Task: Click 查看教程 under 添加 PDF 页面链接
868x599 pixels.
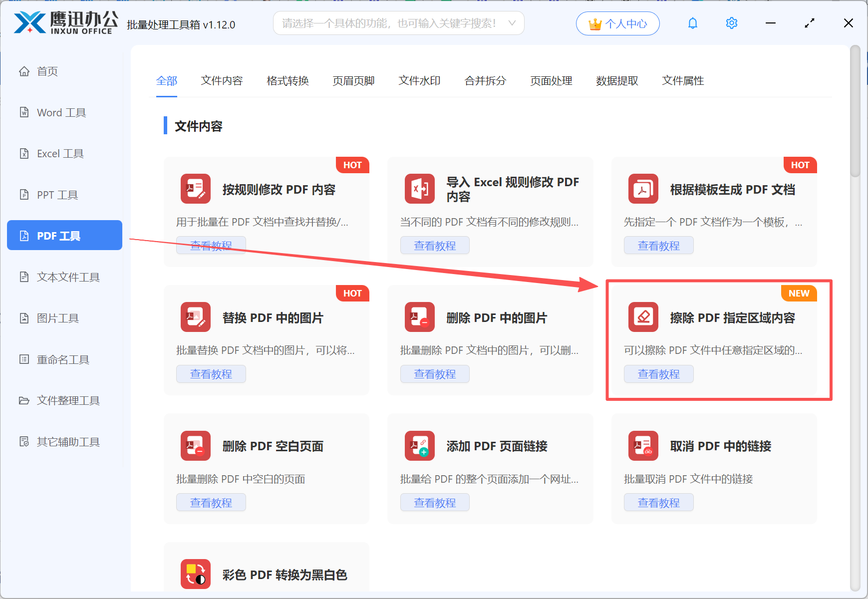Action: 435,502
